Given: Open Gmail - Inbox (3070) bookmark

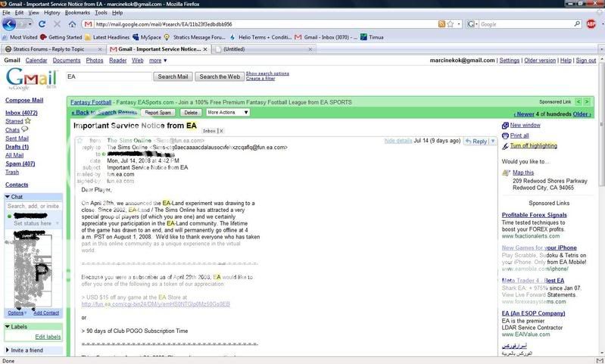Looking at the screenshot, I should pos(326,37).
